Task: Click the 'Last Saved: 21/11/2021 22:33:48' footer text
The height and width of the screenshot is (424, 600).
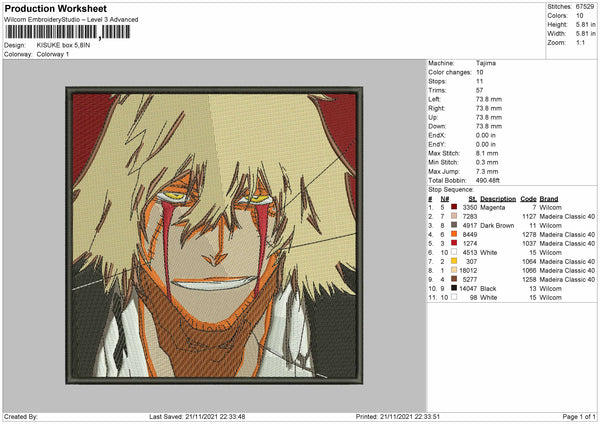Action: coord(197,416)
